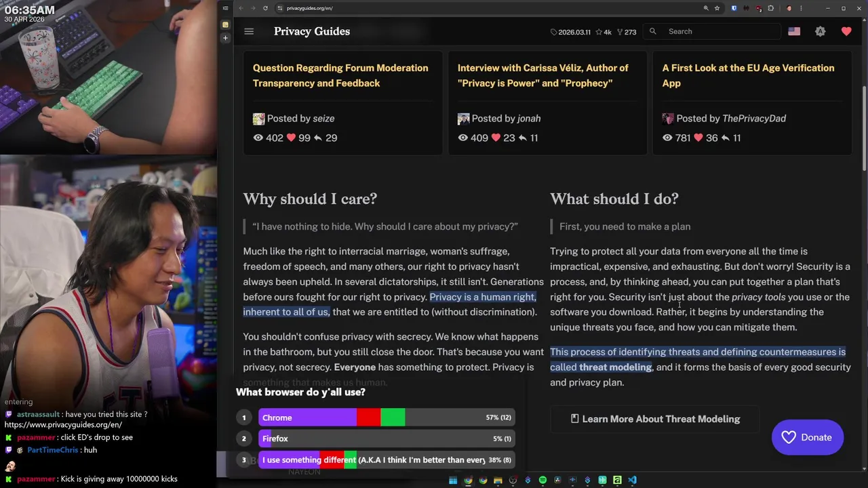Open DaVinci Resolve from the taskbar
Viewport: 868px width, 488px height.
coord(557,480)
